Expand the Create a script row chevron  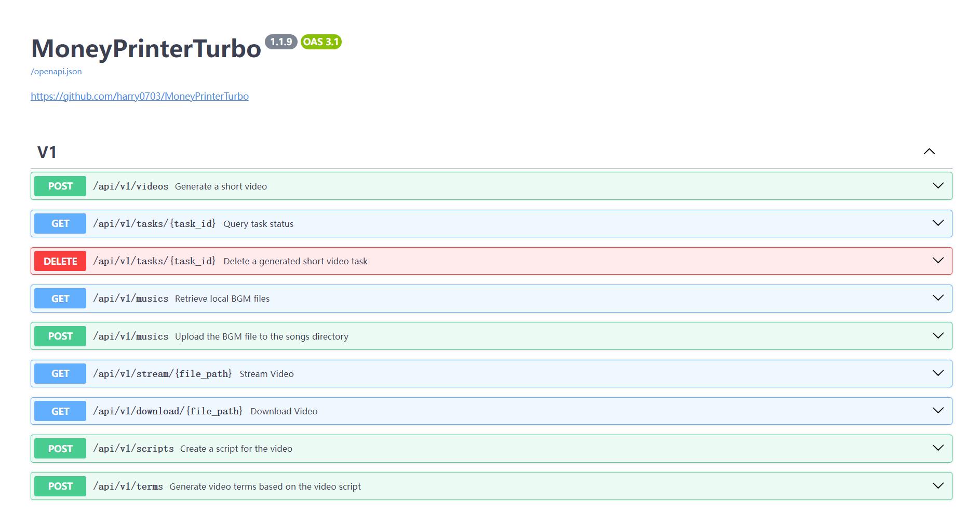point(938,448)
